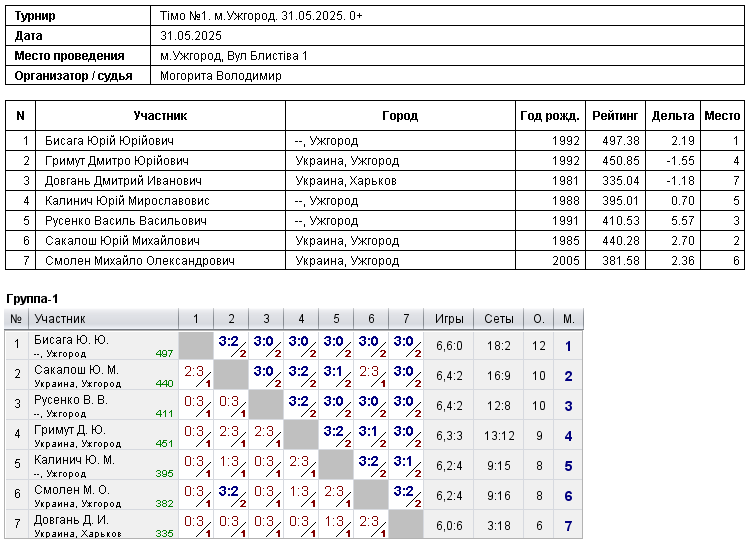750x544 pixels.
Task: Select participant 'Довгань Дмитрий Иванович'
Action: point(123,181)
